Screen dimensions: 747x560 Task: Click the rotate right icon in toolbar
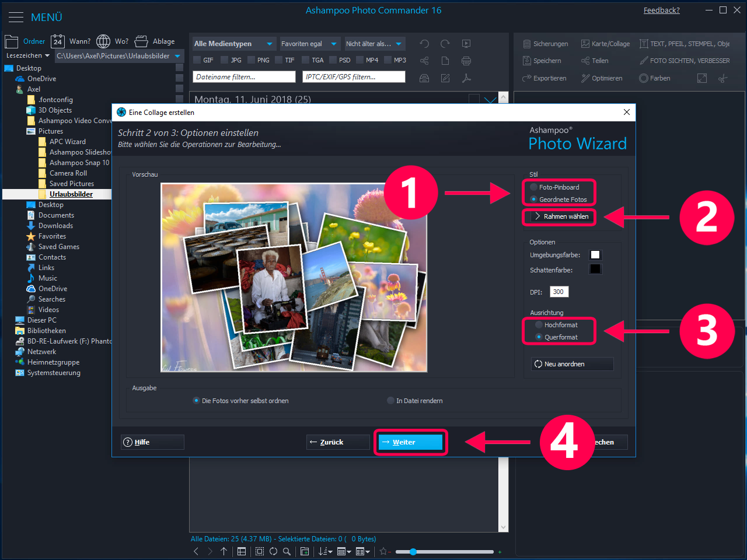(445, 44)
